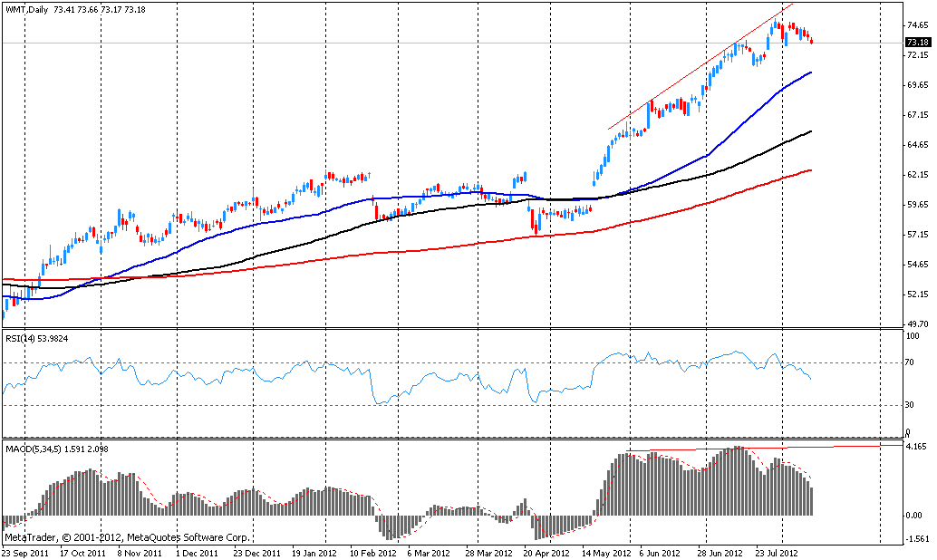This screenshot has height=560, width=937.
Task: Click the 67.15 price axis value
Action: [x=917, y=115]
